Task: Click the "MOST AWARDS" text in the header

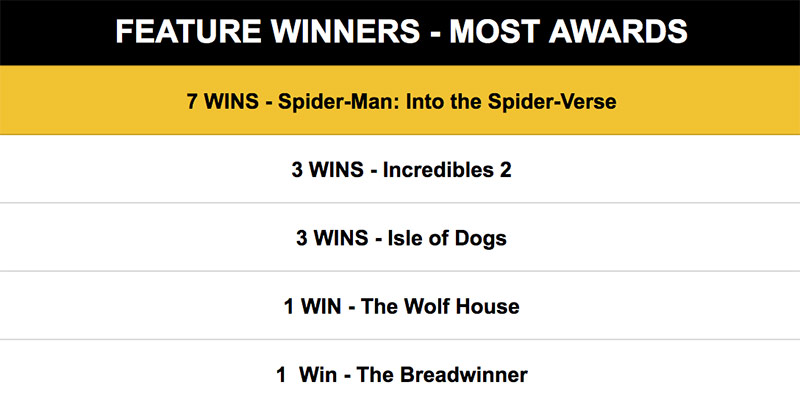Action: tap(568, 32)
